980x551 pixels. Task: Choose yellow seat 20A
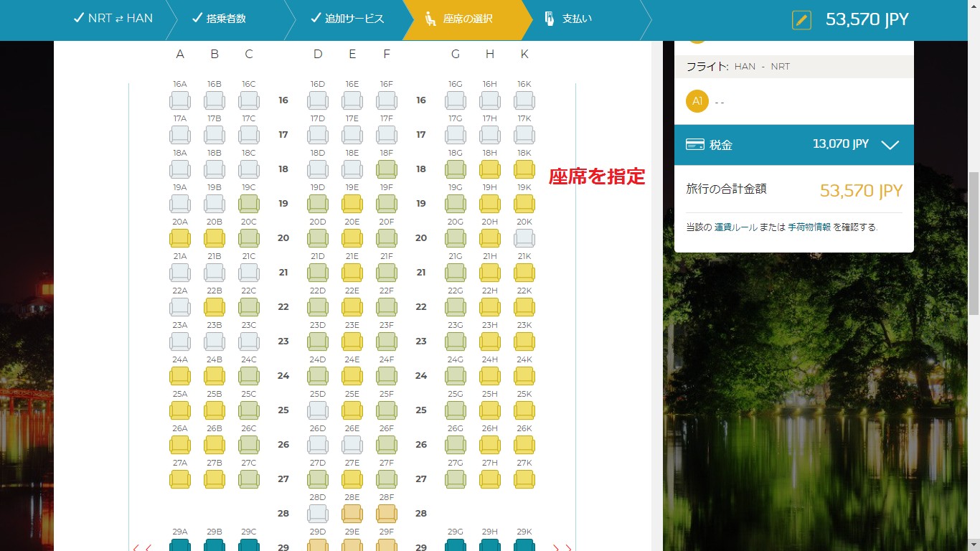[x=180, y=238]
